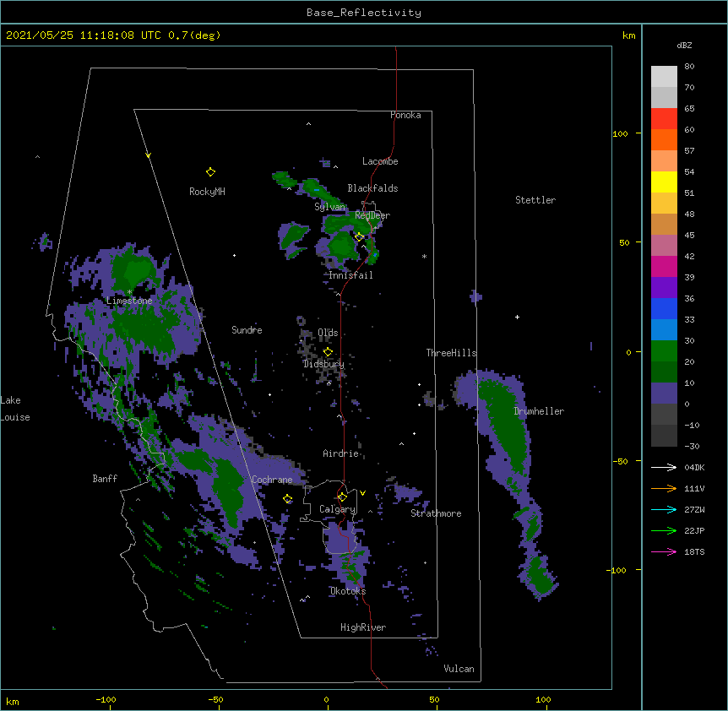Screen dimensions: 728x711
Task: Click the green echo southwest of Cochrane
Action: pos(230,492)
